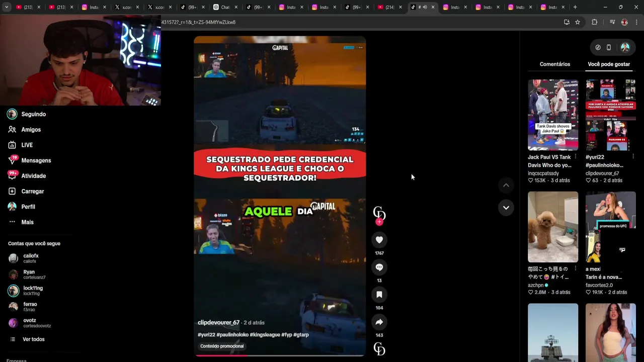Switch to the Você pode gostar tab
The height and width of the screenshot is (362, 644).
[609, 64]
